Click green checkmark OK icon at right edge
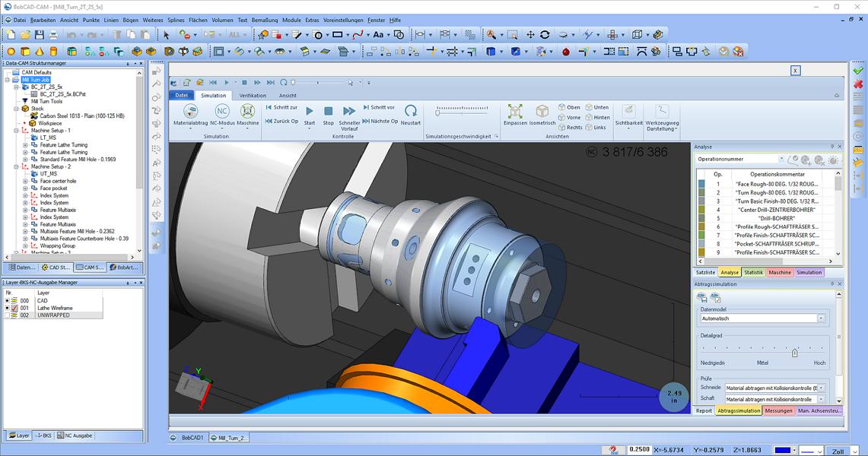The height and width of the screenshot is (456, 868). (x=858, y=71)
